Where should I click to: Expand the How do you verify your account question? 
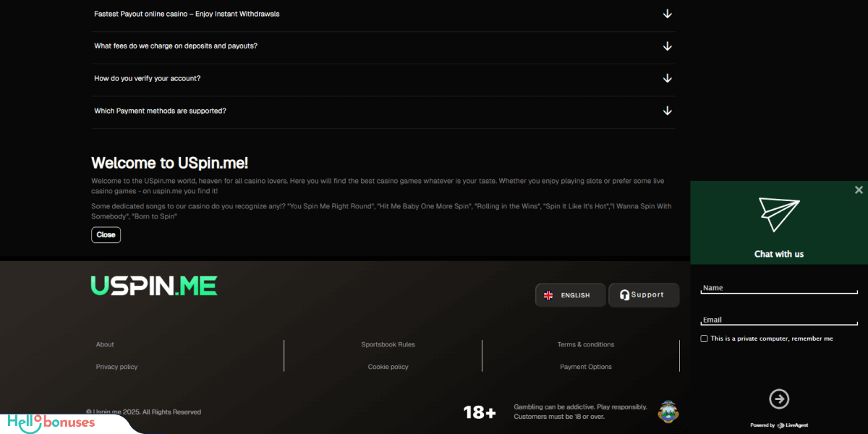click(383, 78)
